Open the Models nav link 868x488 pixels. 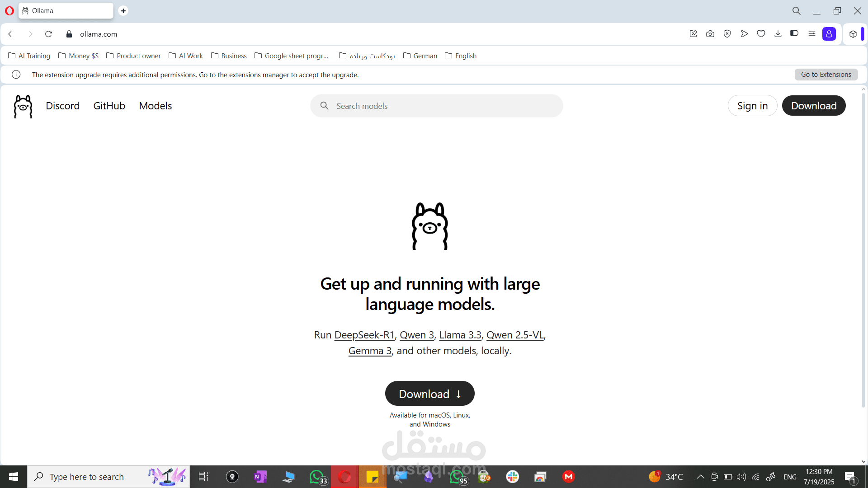click(x=156, y=106)
